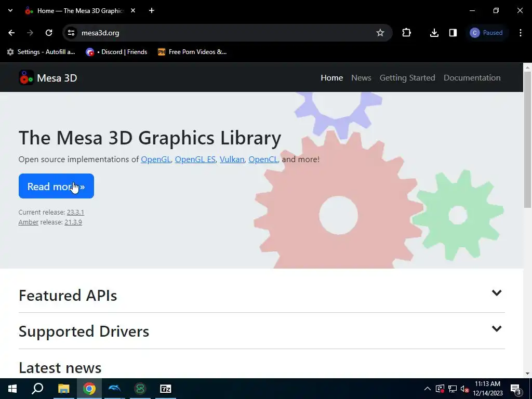Screen dimensions: 532x399
Task: Click the Mesa 3D gears logo
Action: 26,78
